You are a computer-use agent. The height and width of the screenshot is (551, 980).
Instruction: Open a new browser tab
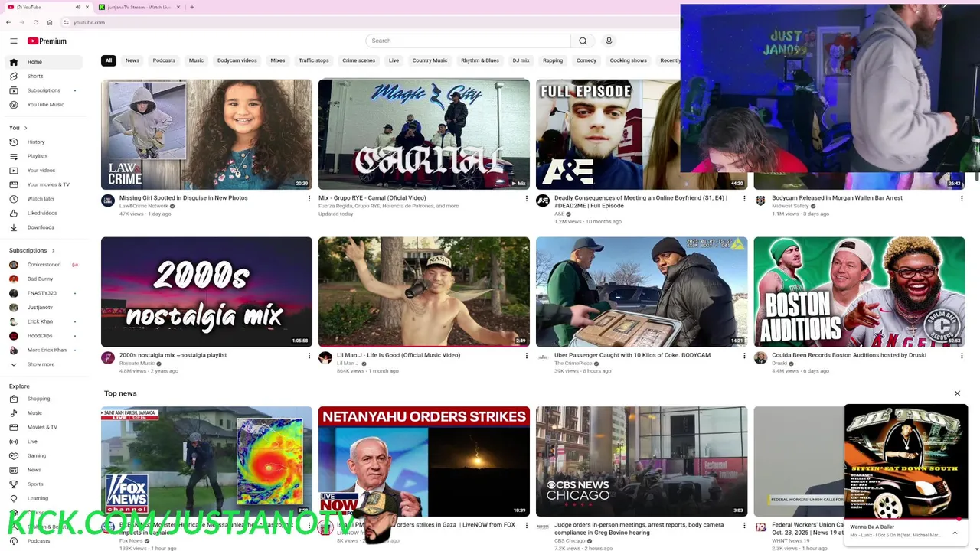[191, 7]
